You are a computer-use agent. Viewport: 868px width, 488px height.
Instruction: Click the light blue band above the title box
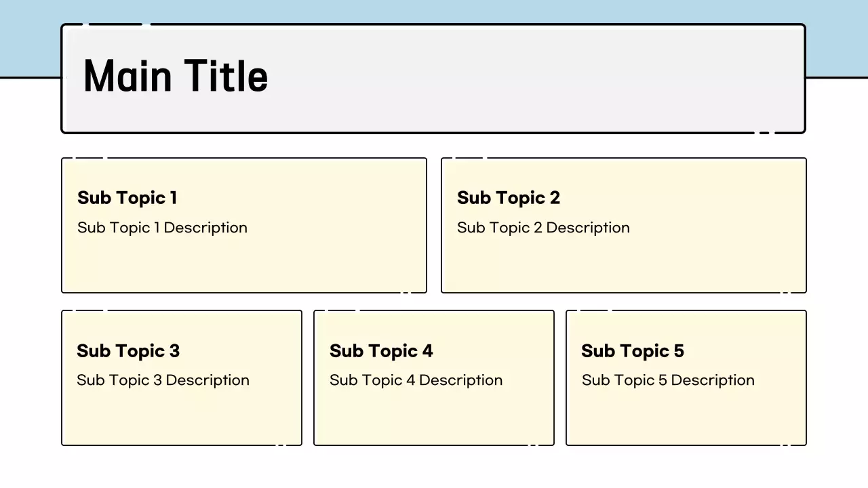tap(434, 11)
